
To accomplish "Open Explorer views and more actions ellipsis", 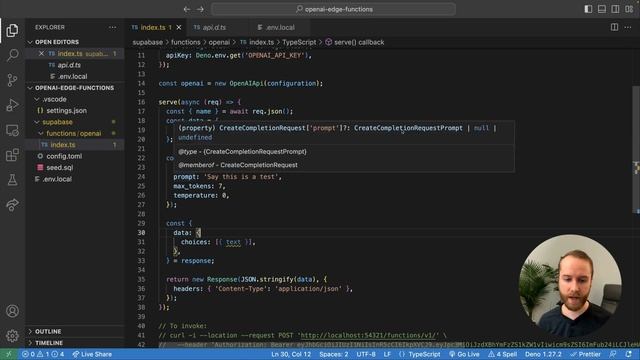I will [112, 27].
